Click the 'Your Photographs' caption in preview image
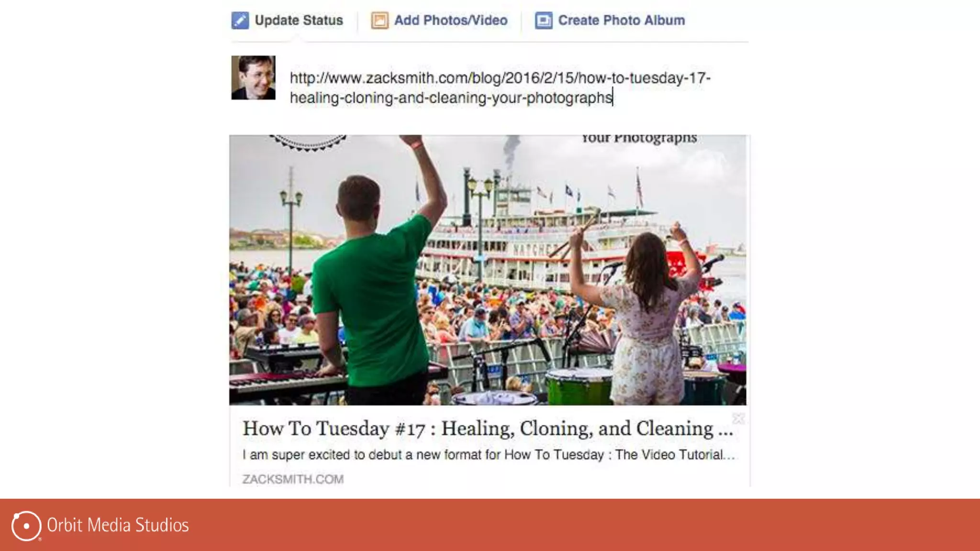Image resolution: width=980 pixels, height=551 pixels. (639, 139)
